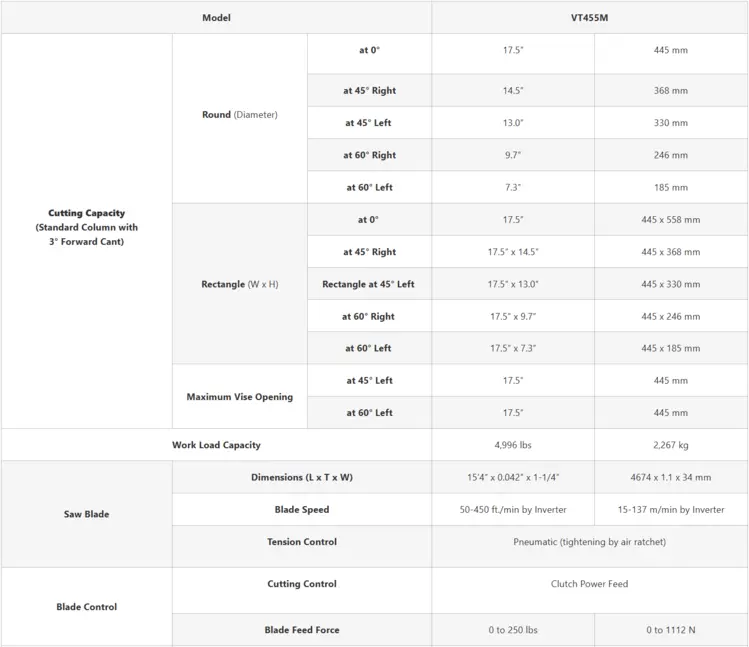749x647 pixels.
Task: Click the 2,267 kg value
Action: (x=671, y=445)
